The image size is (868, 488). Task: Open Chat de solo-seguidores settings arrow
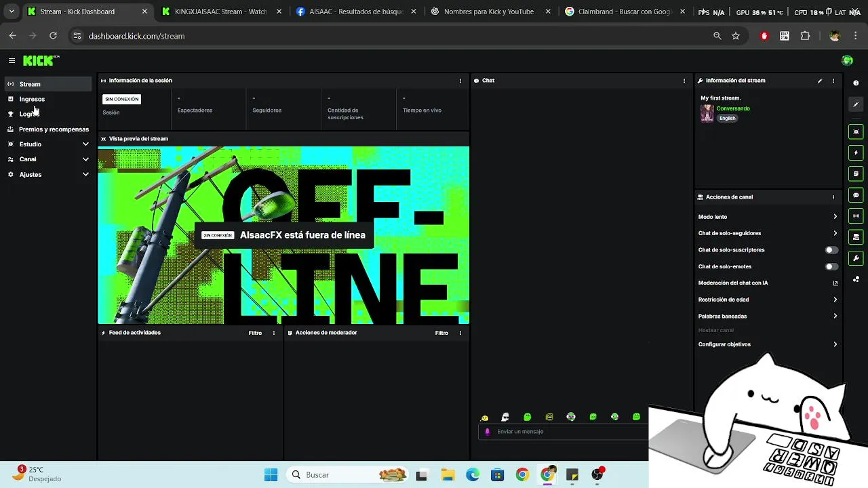point(835,233)
